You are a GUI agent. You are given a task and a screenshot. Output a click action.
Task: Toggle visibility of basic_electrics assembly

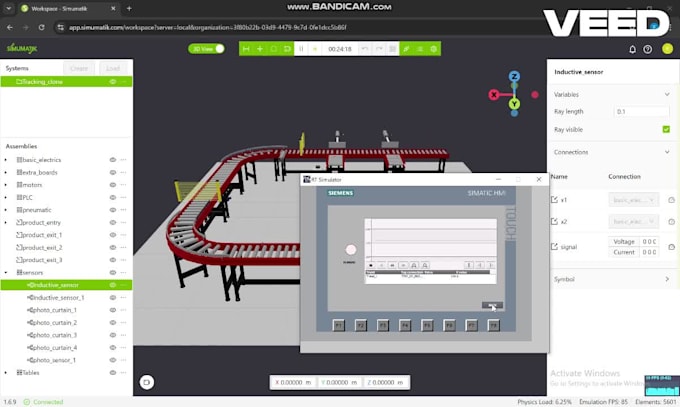click(112, 160)
